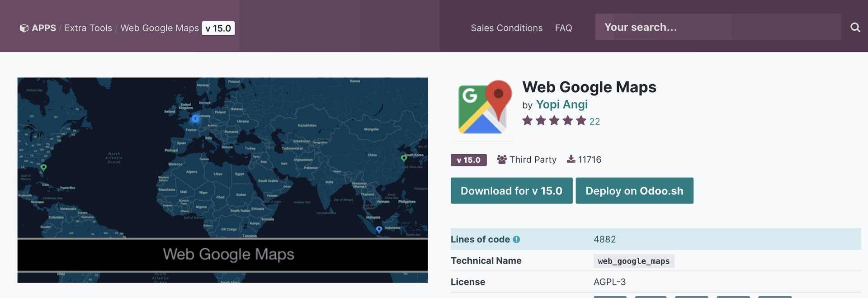
Task: Open the v 15.0 version selector in breadcrumb
Action: point(218,28)
